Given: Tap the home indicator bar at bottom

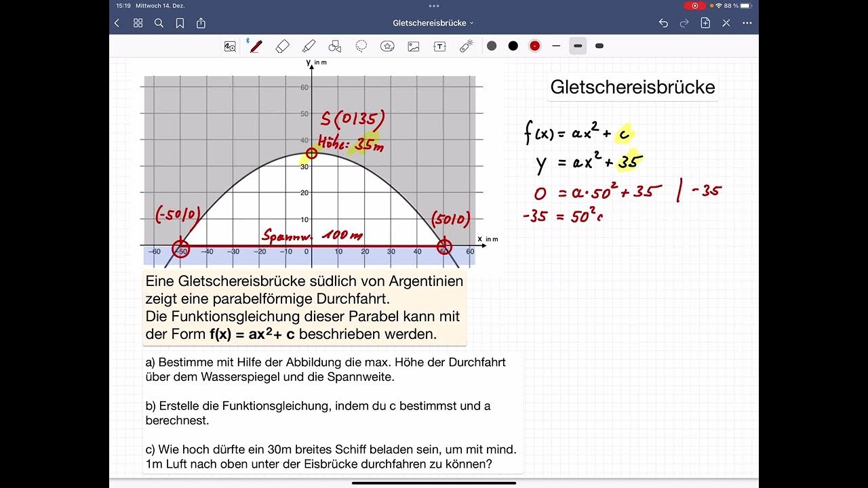Looking at the screenshot, I should point(434,483).
